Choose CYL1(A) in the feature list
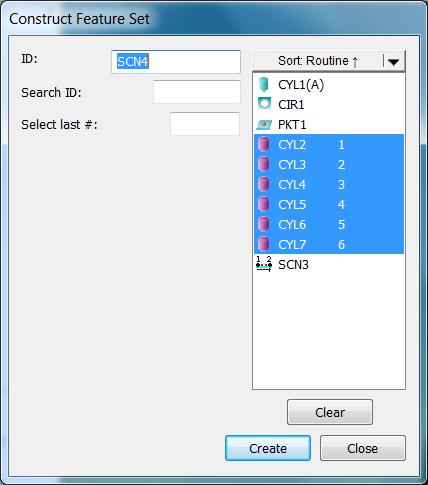Screen dimensions: 428x485 coord(329,85)
